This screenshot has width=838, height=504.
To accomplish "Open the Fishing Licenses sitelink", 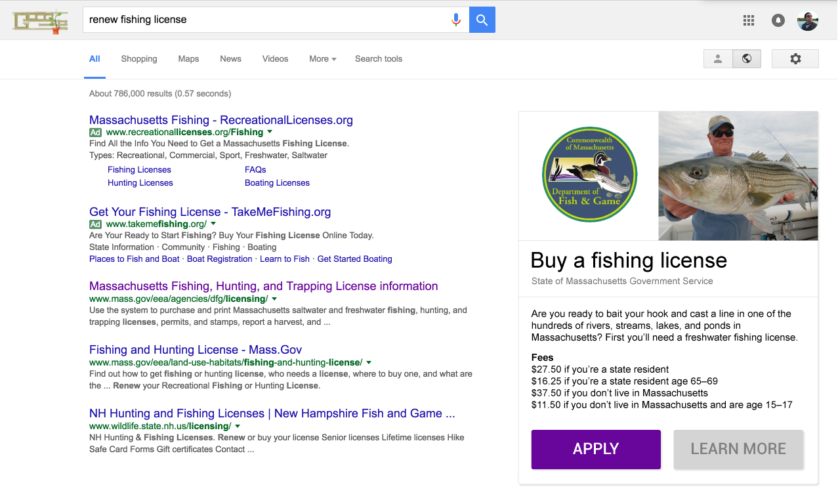I will pyautogui.click(x=139, y=170).
